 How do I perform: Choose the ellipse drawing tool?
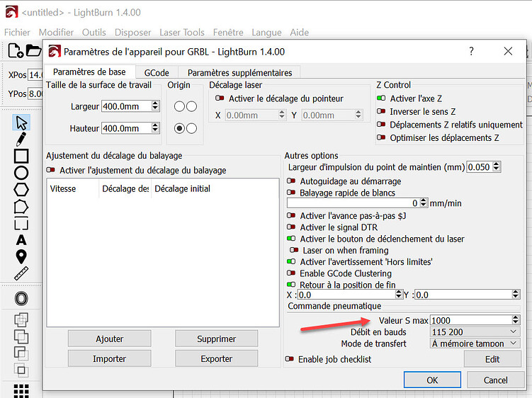pyautogui.click(x=21, y=173)
